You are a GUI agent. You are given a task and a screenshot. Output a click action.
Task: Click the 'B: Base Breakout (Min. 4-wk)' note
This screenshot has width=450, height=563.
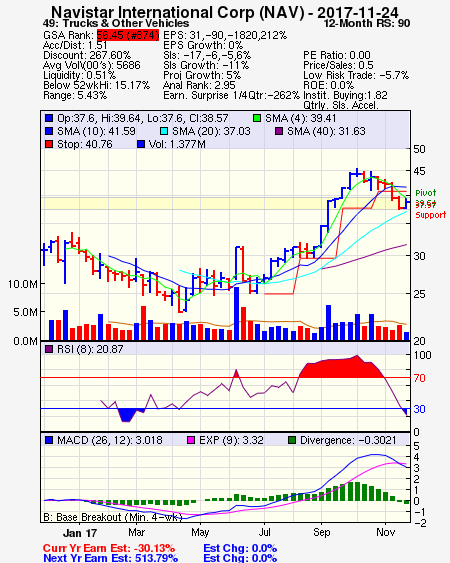tap(113, 517)
